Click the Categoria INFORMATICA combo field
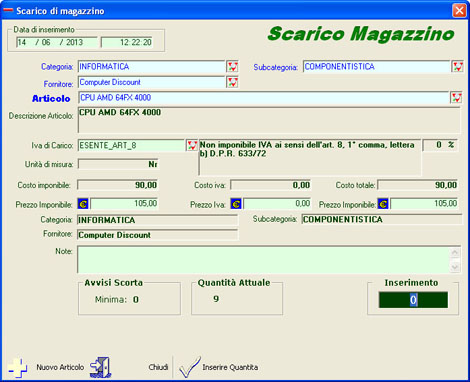 [x=152, y=67]
